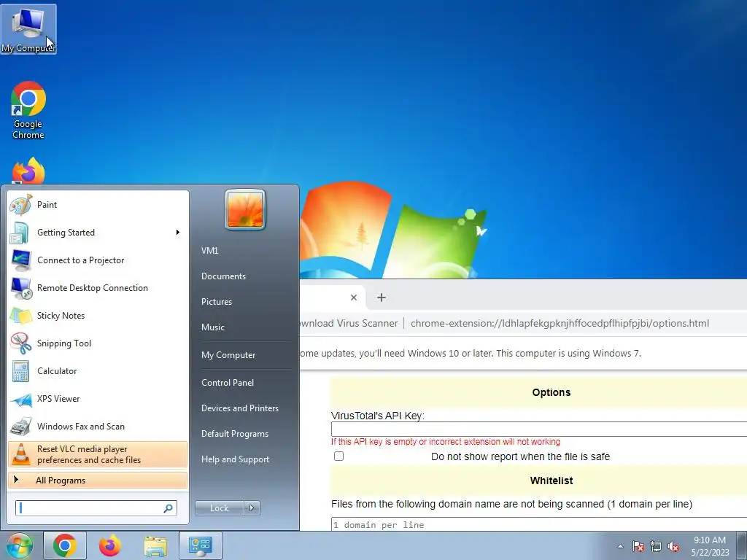Click the search magnifier icon
This screenshot has width=747, height=560.
click(x=169, y=508)
